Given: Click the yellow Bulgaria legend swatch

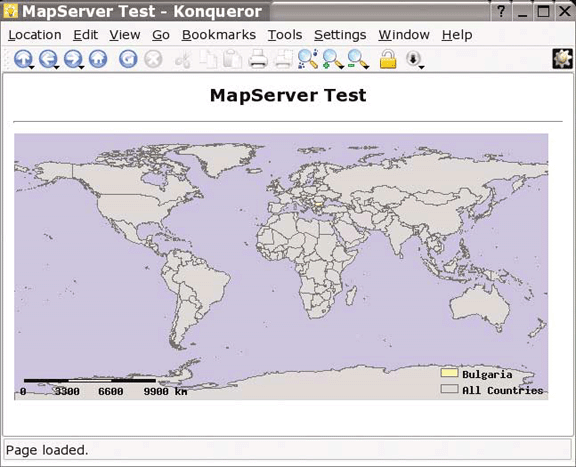Looking at the screenshot, I should coord(449,373).
